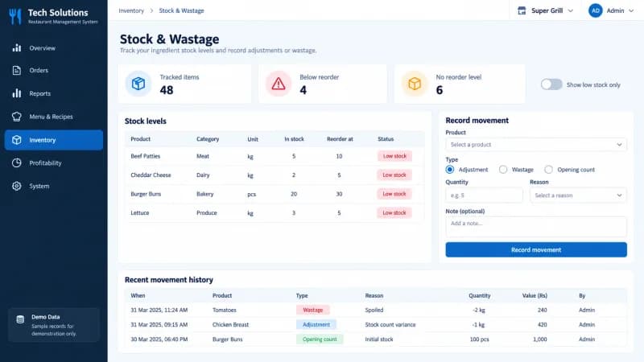Open the Select a product dropdown
644x362 pixels.
[536, 145]
